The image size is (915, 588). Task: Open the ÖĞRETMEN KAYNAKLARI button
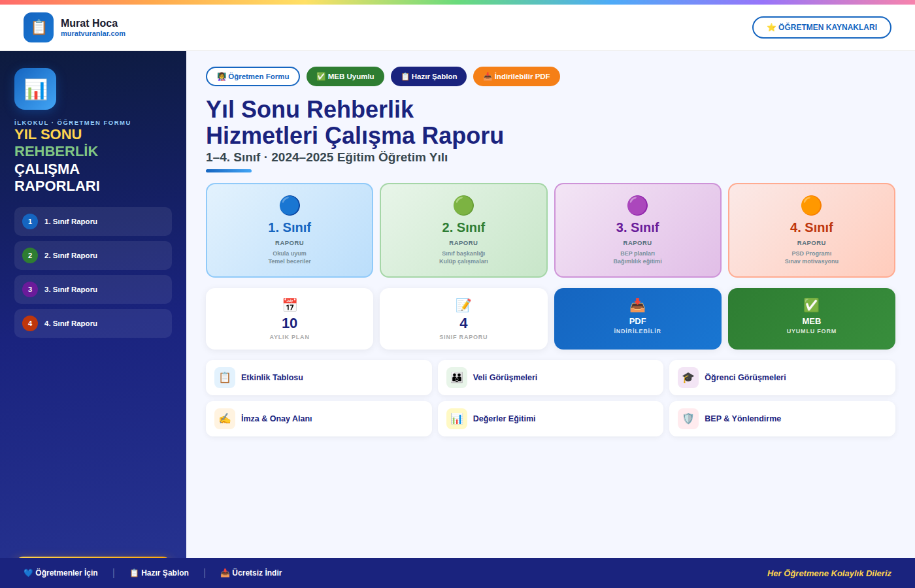coord(822,27)
